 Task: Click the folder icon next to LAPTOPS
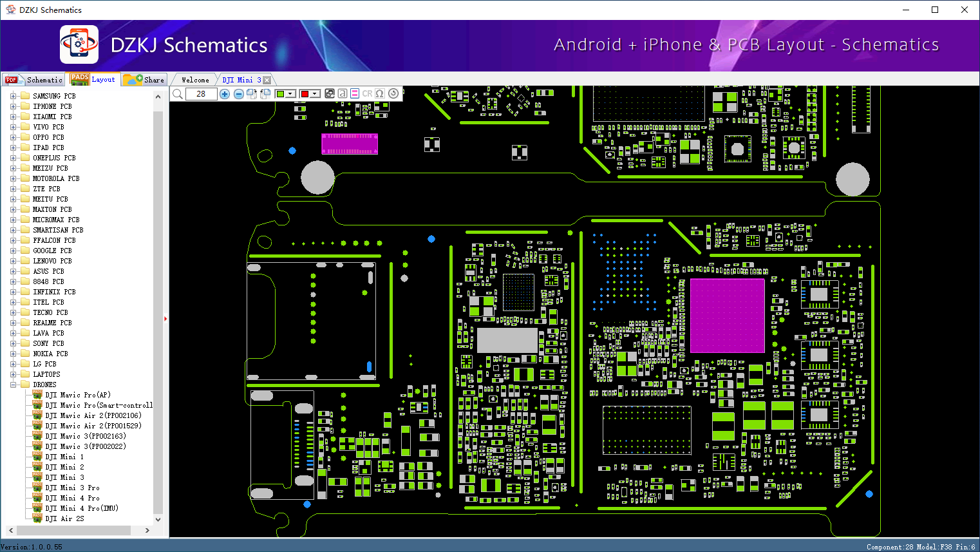click(25, 374)
